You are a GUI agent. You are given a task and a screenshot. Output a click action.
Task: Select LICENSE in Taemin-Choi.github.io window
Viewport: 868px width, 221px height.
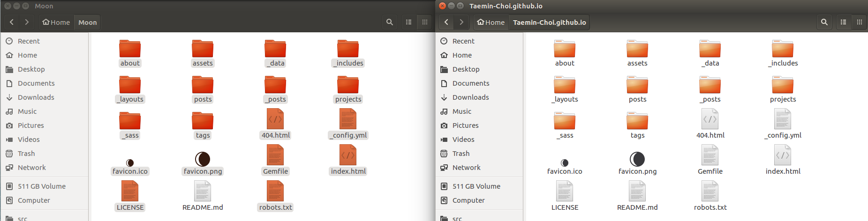coord(565,196)
